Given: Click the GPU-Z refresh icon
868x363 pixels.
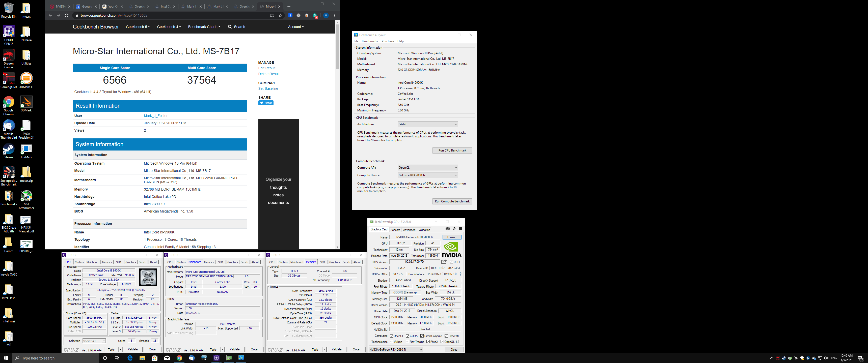Looking at the screenshot, I should (454, 229).
